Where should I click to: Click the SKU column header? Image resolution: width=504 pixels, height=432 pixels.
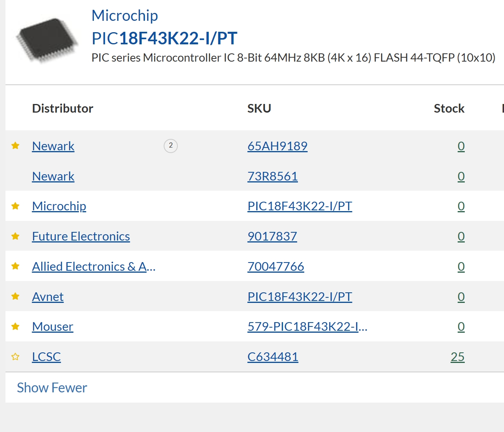click(259, 108)
